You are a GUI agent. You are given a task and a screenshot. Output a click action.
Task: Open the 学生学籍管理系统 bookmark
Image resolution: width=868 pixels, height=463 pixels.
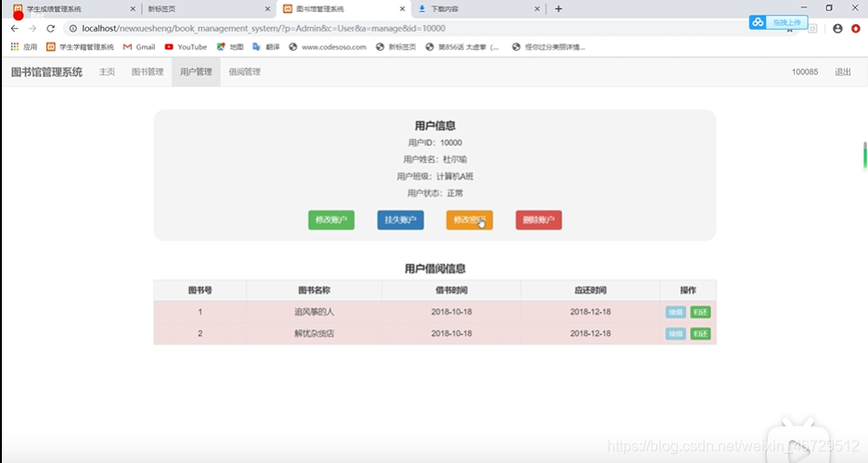[x=80, y=47]
